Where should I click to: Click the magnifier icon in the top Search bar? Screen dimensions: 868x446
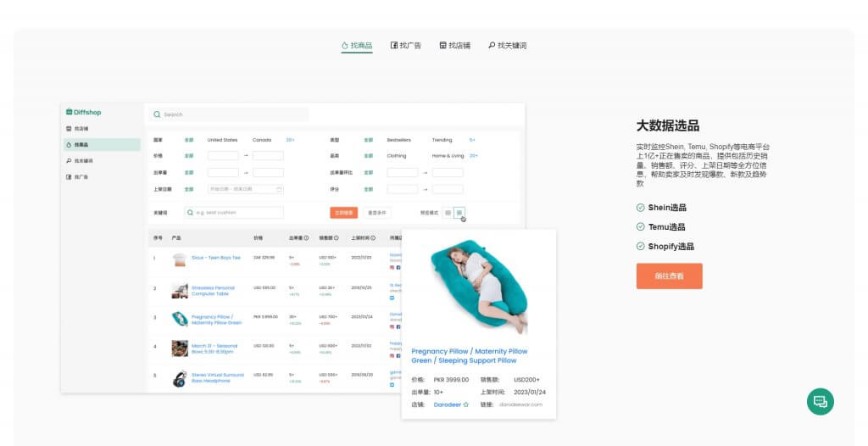pos(157,114)
